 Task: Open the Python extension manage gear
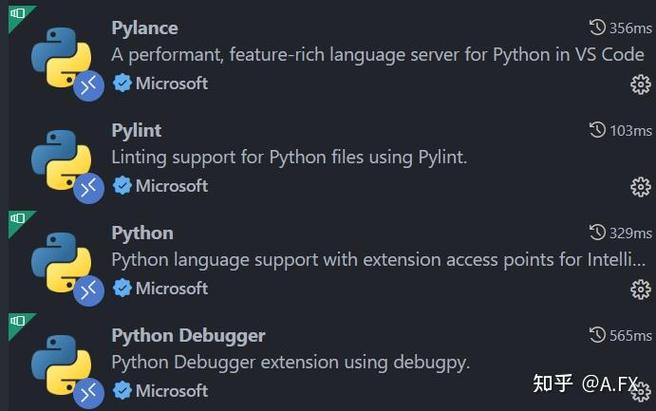641,290
